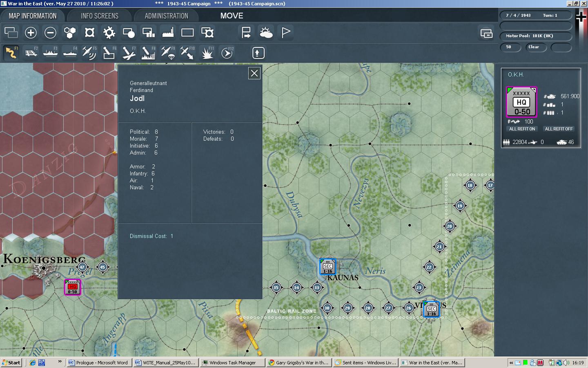Select the F11 explosion mode icon
Image resolution: width=588 pixels, height=368 pixels.
[x=207, y=53]
